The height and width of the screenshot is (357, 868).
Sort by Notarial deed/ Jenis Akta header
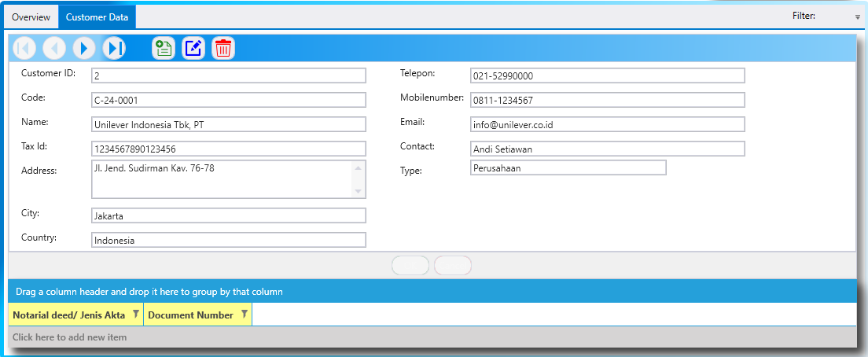click(68, 315)
